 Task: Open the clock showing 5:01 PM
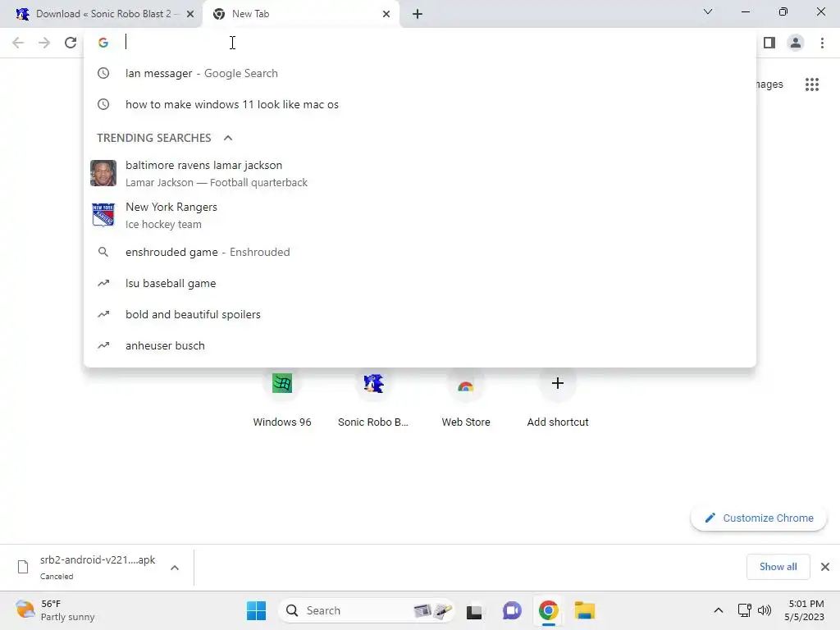tap(805, 610)
